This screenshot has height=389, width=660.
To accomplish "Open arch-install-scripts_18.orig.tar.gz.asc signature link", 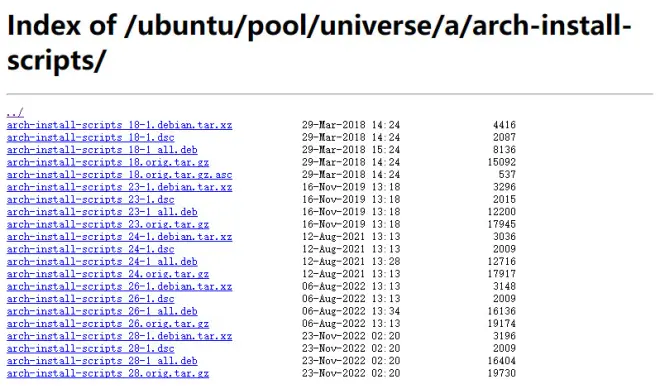I will [x=120, y=175].
